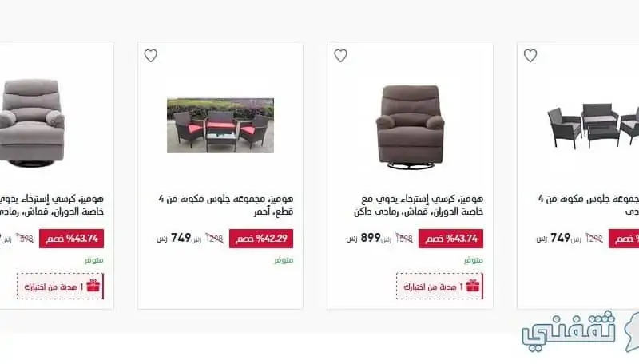
Task: Open the red cushion rattan seating set photo
Action: coord(220,125)
